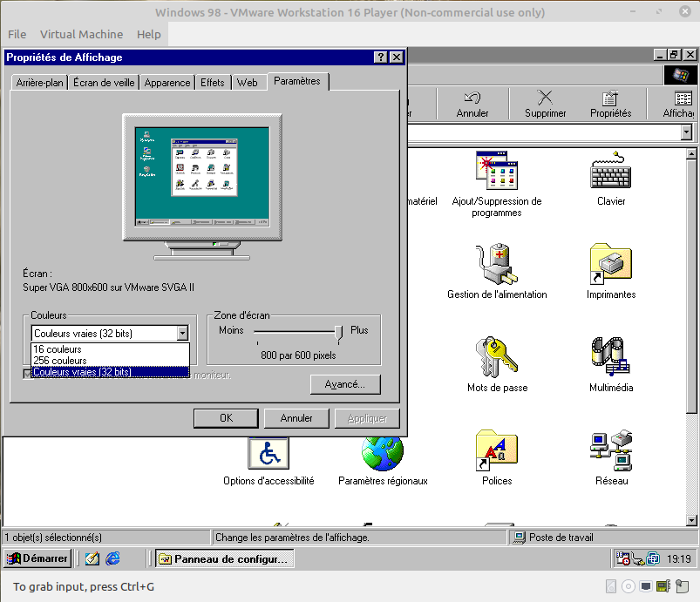Select 16 couleurs from list
The image size is (700, 602).
[110, 349]
